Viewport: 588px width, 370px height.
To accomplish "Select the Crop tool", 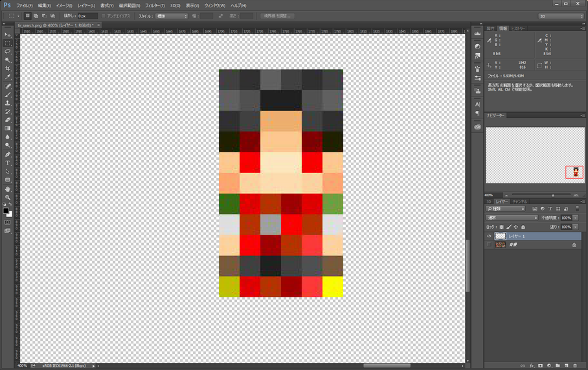I will (x=8, y=69).
